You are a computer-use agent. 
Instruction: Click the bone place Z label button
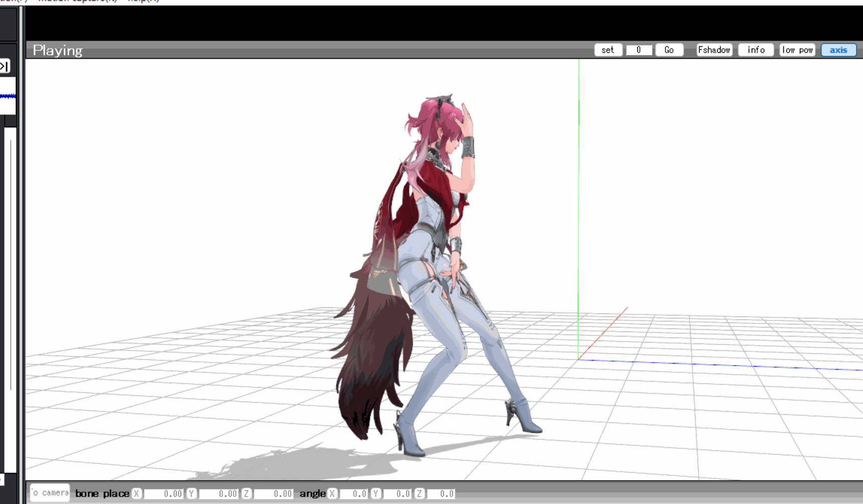pyautogui.click(x=246, y=493)
